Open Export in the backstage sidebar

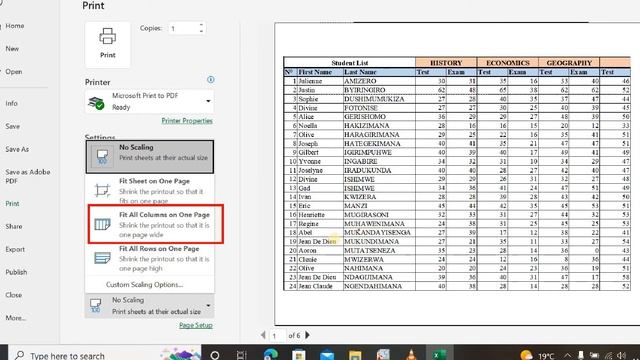pos(15,249)
